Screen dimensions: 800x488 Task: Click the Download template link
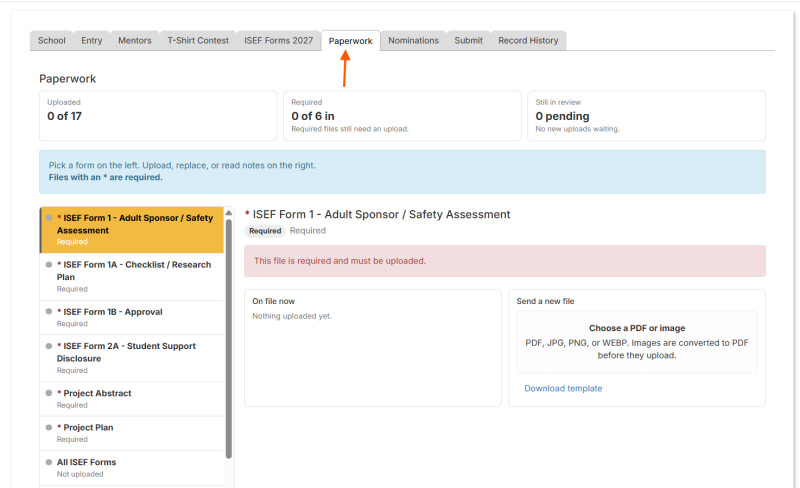coord(563,388)
